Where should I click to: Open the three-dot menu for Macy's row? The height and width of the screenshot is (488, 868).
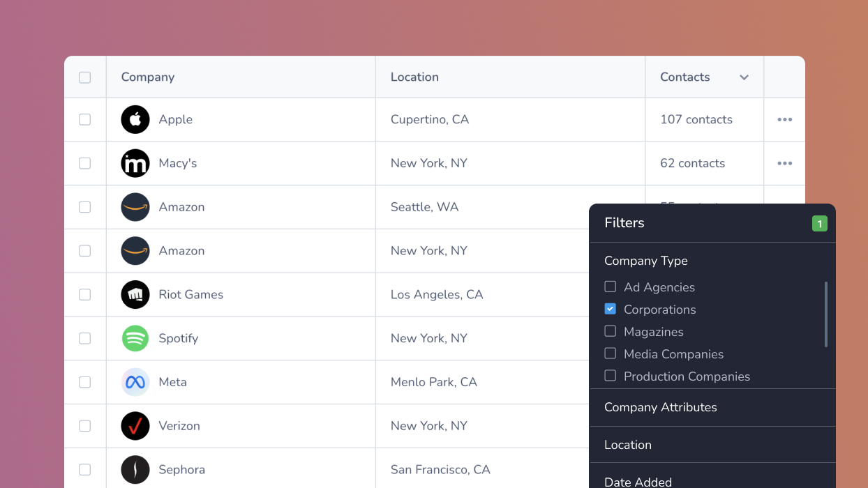[785, 163]
